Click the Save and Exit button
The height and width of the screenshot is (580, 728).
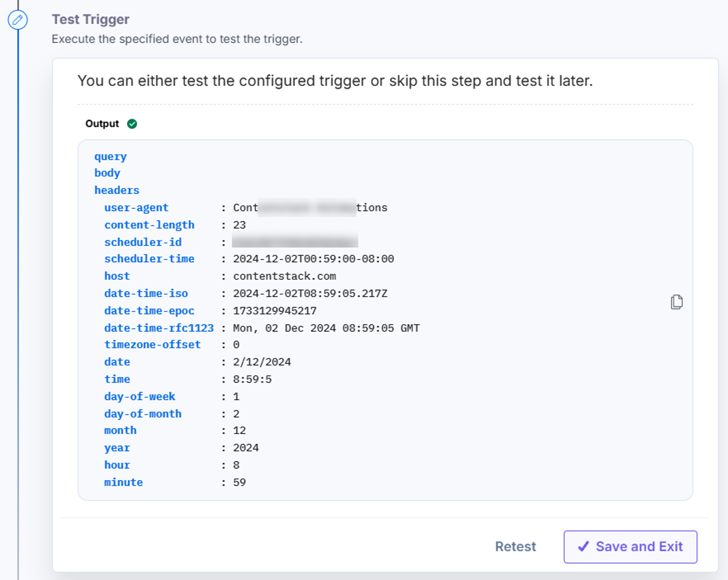[x=630, y=547]
